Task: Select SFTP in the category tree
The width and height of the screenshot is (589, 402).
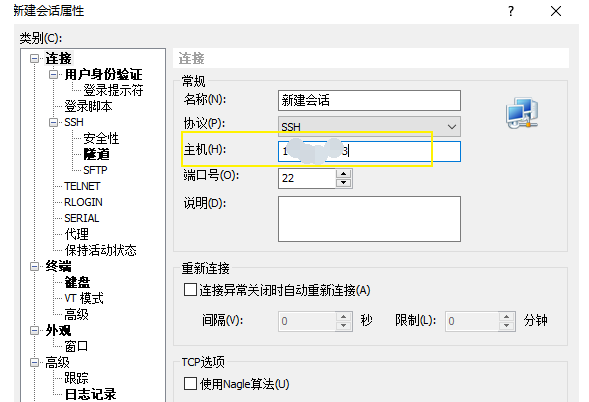Action: pyautogui.click(x=95, y=170)
